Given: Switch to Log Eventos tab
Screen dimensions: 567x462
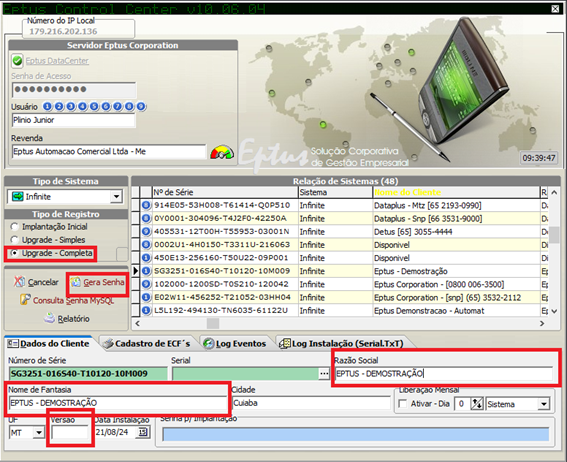Looking at the screenshot, I should coord(235,343).
